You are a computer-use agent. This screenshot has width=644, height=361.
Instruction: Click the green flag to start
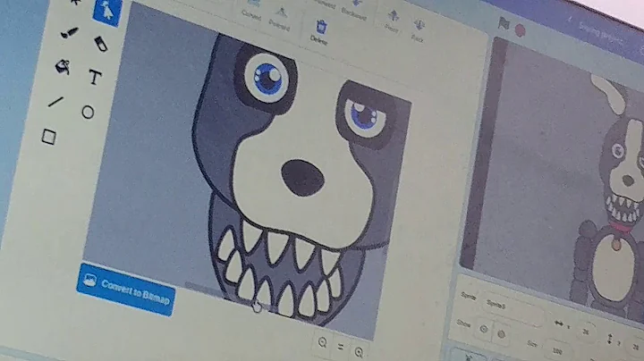coord(504,23)
